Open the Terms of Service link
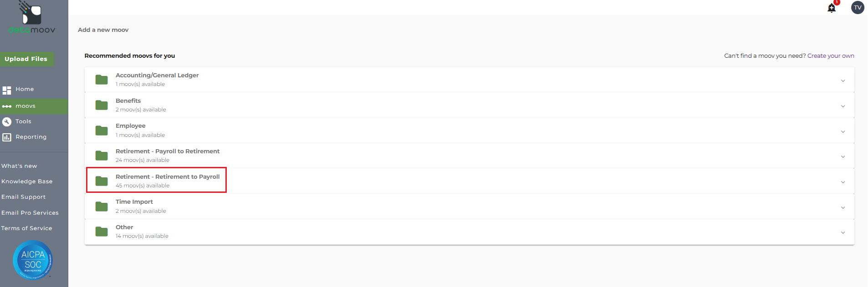 26,228
